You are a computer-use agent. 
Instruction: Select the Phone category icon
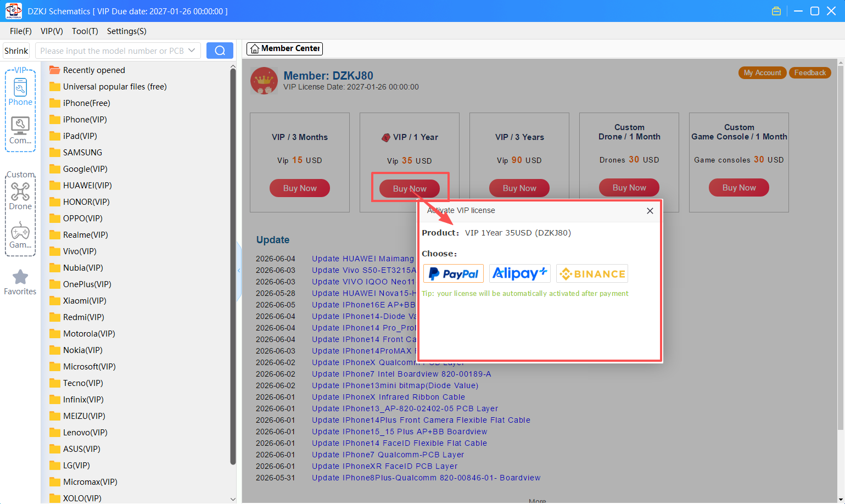pos(20,92)
